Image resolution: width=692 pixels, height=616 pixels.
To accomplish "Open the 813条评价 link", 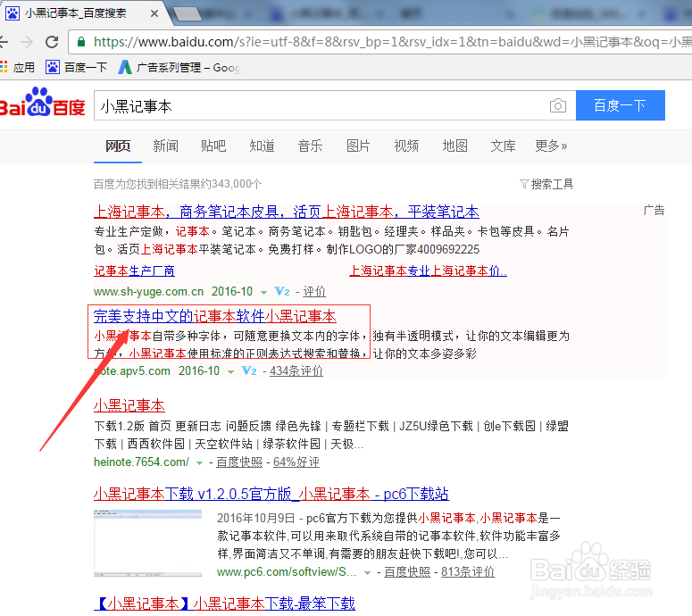I will (x=468, y=572).
